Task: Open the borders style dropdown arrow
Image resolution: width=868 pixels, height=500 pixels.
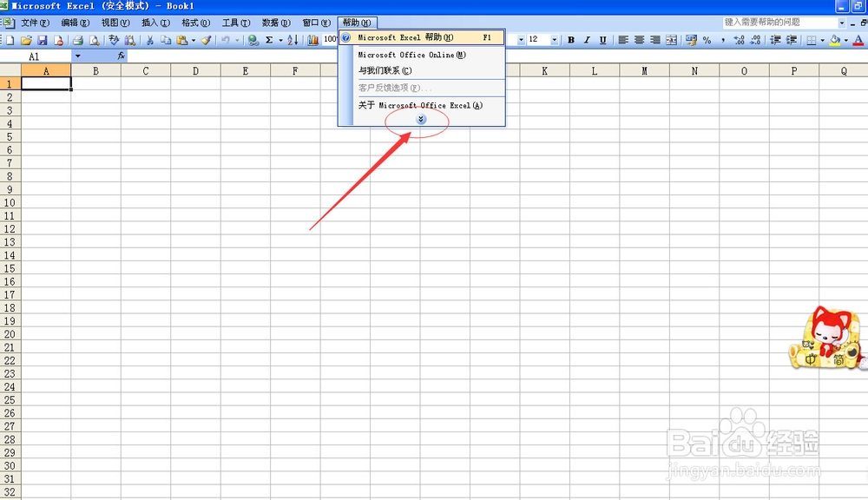Action: click(822, 40)
